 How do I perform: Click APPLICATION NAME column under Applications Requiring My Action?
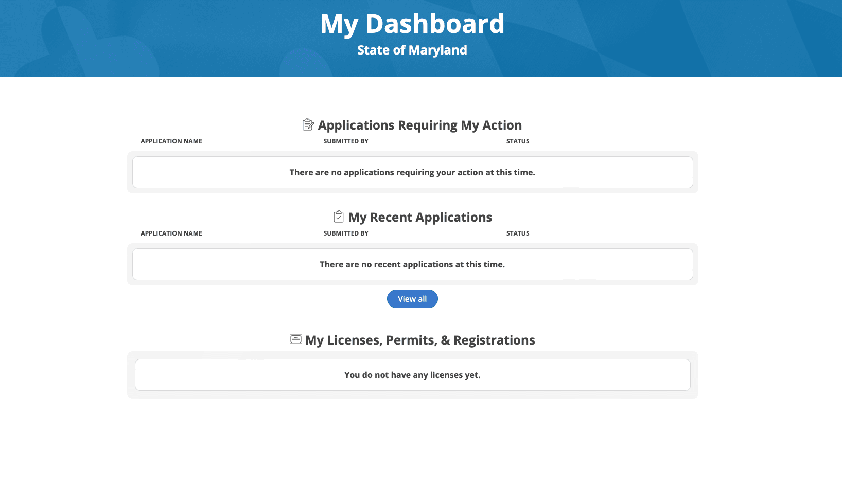pyautogui.click(x=171, y=141)
